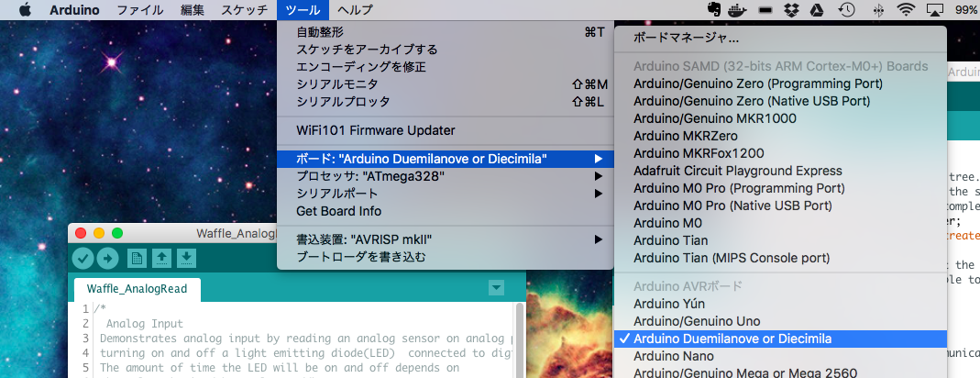Select Arduino/Genuino MKR1000 board

pyautogui.click(x=781, y=118)
